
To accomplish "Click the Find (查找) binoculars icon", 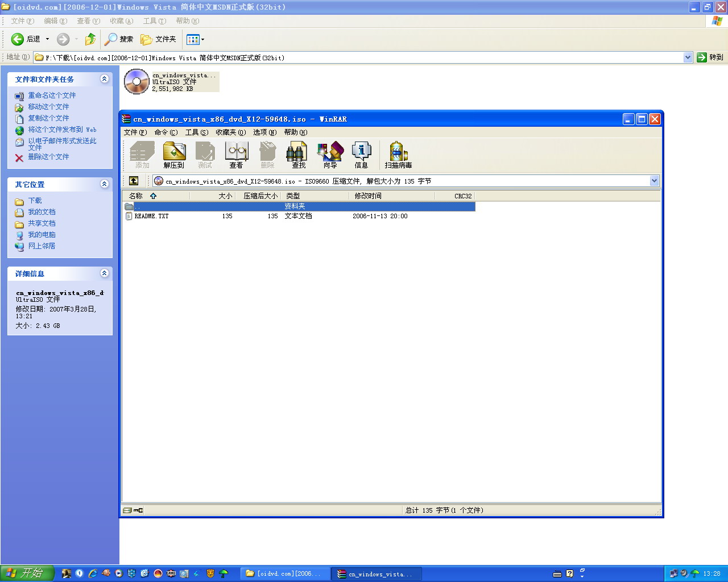I will pyautogui.click(x=299, y=155).
